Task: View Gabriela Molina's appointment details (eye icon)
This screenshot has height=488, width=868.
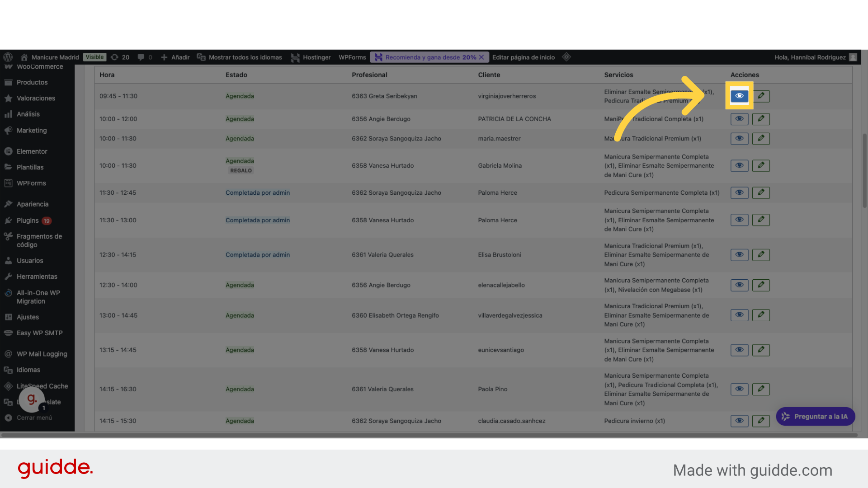Action: point(739,165)
